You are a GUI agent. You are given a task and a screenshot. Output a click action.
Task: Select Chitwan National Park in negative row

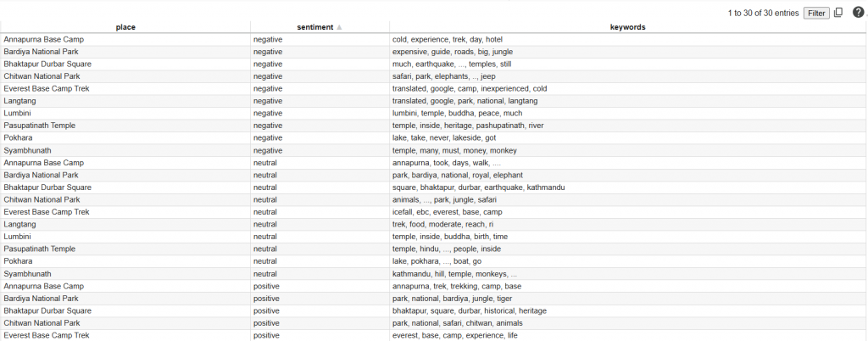pyautogui.click(x=42, y=76)
